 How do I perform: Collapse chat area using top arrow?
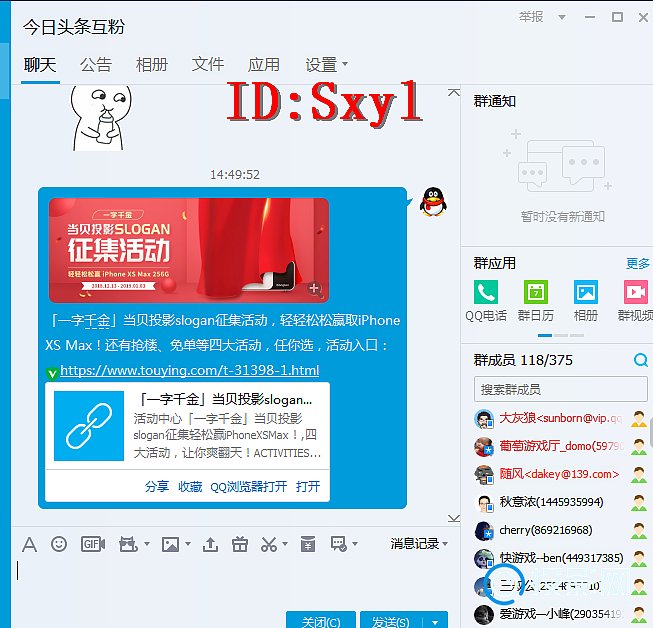click(x=454, y=92)
